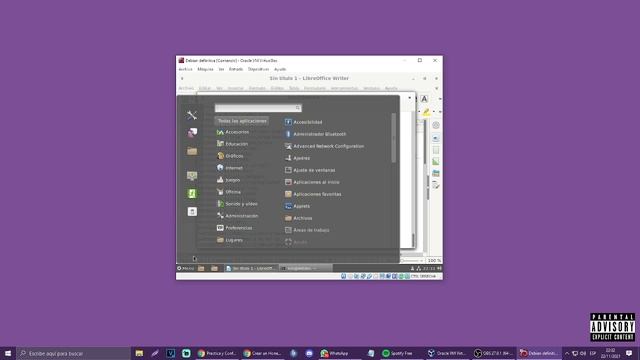This screenshot has width=640, height=360.
Task: Click the Bluetooth manager icon
Action: coord(288,134)
